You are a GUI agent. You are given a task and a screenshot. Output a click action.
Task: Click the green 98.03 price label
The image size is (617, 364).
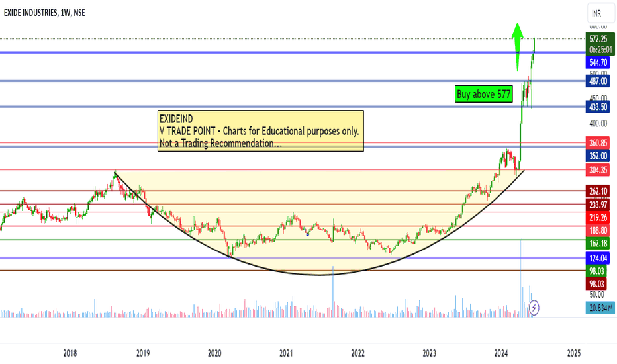[596, 271]
